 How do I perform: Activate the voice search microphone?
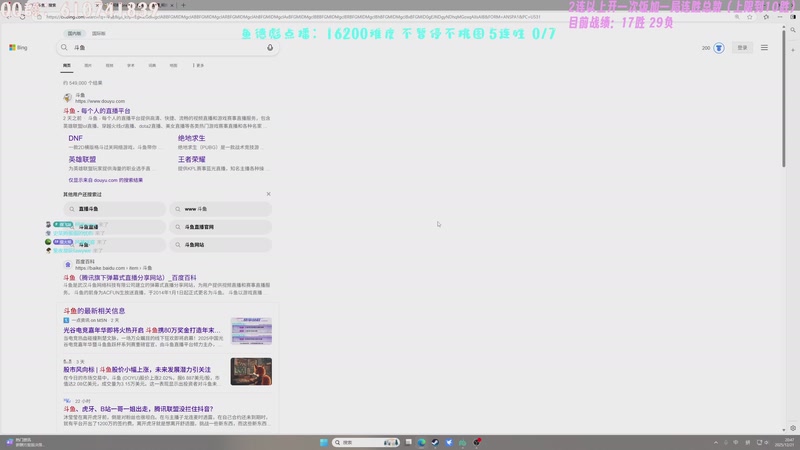click(270, 47)
